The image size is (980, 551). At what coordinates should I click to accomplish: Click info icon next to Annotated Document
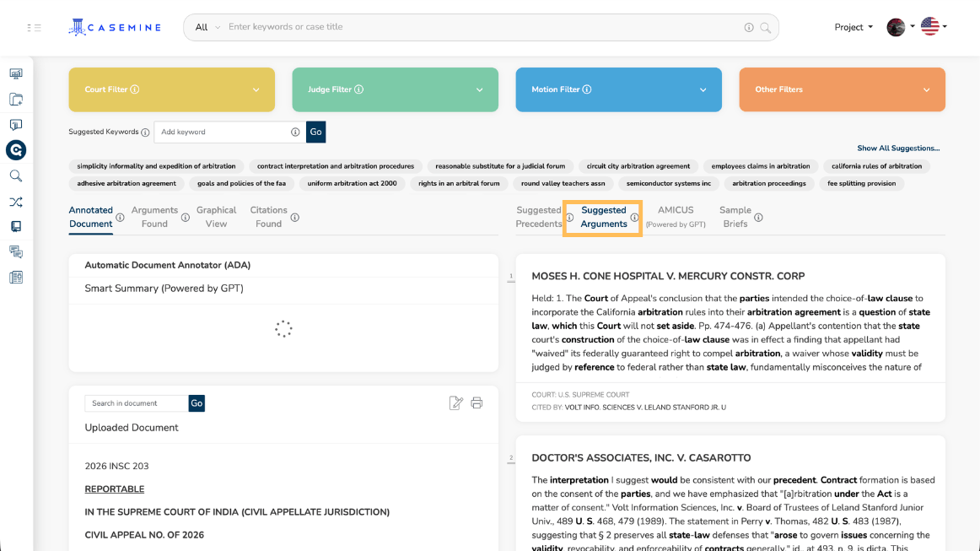click(120, 218)
